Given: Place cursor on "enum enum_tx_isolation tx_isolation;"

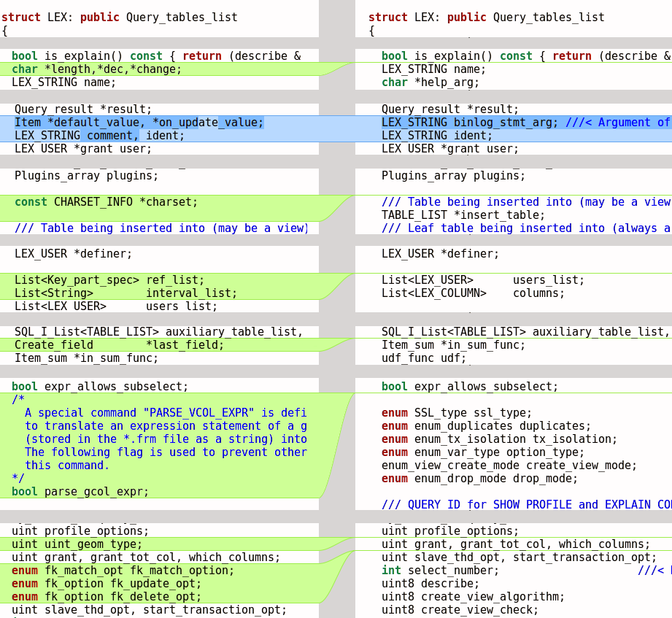Looking at the screenshot, I should click(499, 439).
